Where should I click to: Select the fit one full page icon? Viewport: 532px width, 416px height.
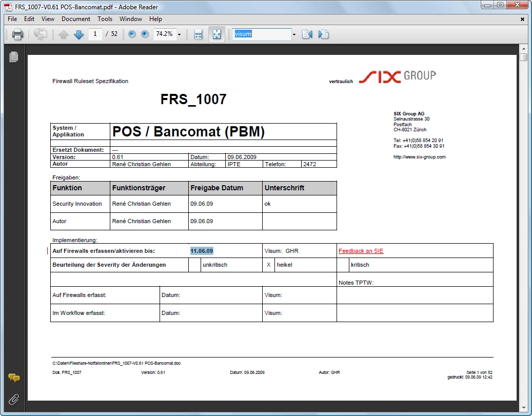click(217, 34)
